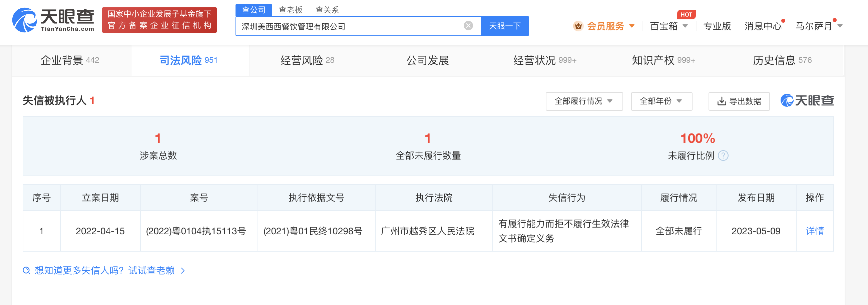The image size is (868, 305).
Task: Open 消息中心 notifications
Action: coord(763,26)
